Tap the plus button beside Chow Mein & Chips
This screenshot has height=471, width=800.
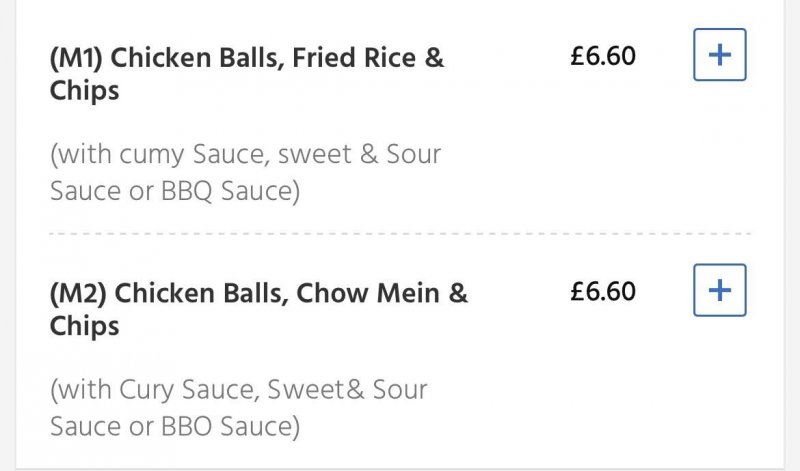pos(719,291)
